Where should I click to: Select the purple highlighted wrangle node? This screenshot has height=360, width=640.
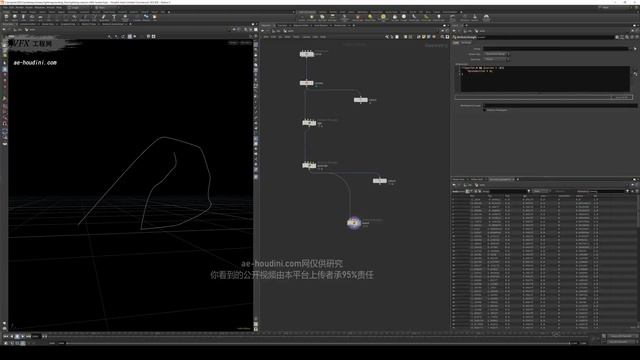(354, 223)
